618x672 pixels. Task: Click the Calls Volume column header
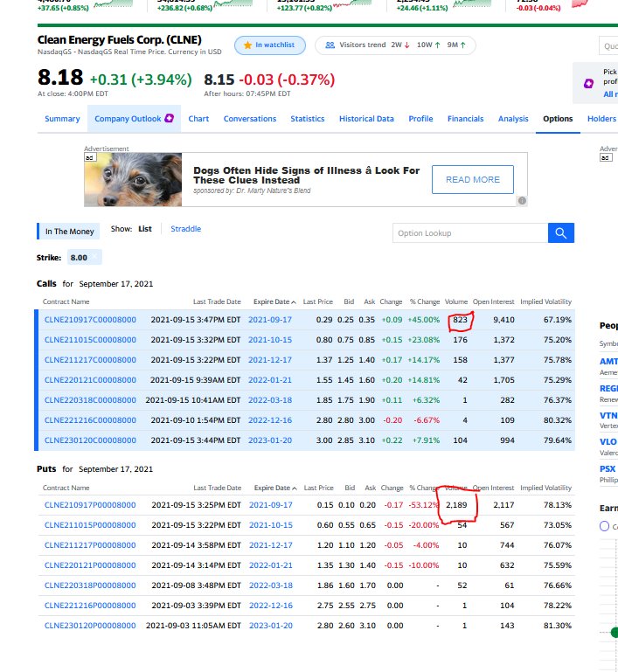point(456,301)
